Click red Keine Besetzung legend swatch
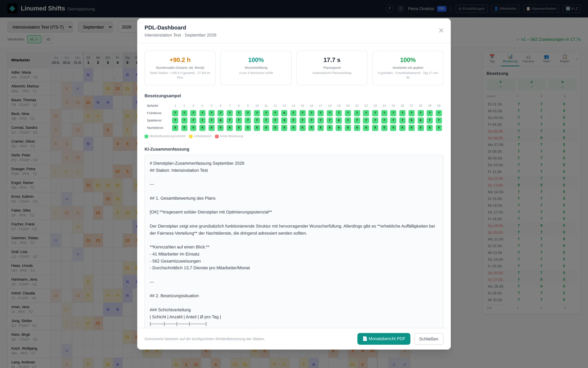Image resolution: width=588 pixels, height=368 pixels. coord(217,136)
